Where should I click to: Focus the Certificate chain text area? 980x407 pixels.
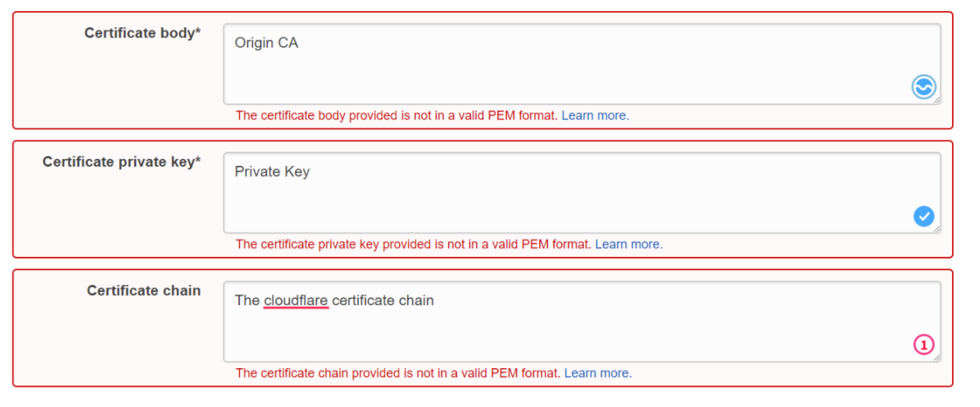click(545, 327)
